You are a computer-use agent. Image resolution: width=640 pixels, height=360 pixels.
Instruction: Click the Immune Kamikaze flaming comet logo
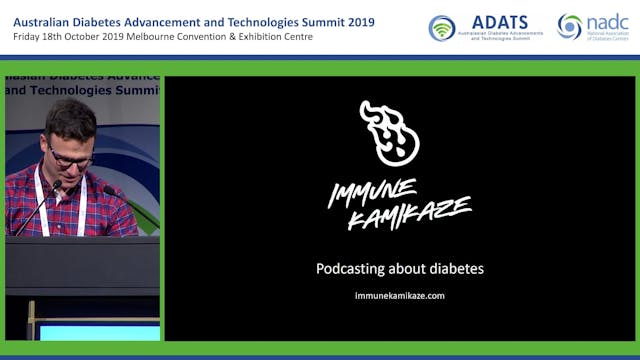click(x=389, y=133)
